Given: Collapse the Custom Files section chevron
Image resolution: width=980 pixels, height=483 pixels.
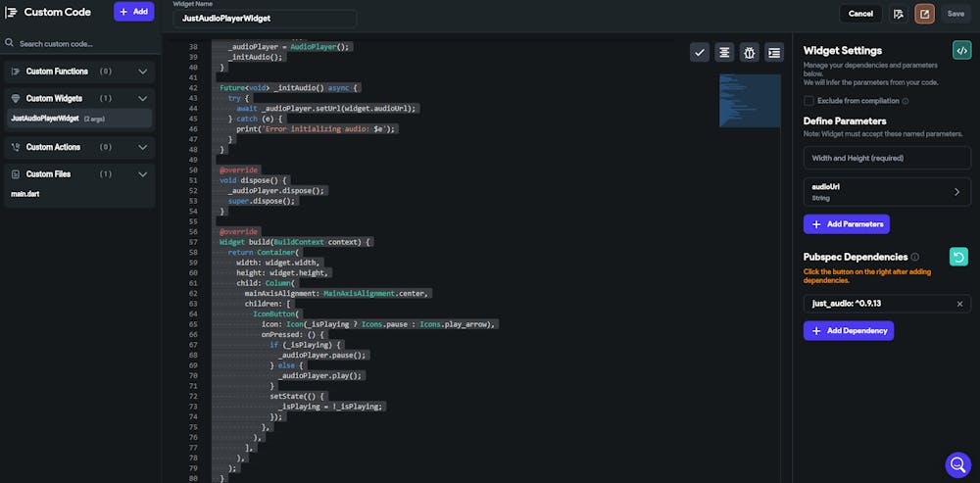Looking at the screenshot, I should pyautogui.click(x=142, y=174).
